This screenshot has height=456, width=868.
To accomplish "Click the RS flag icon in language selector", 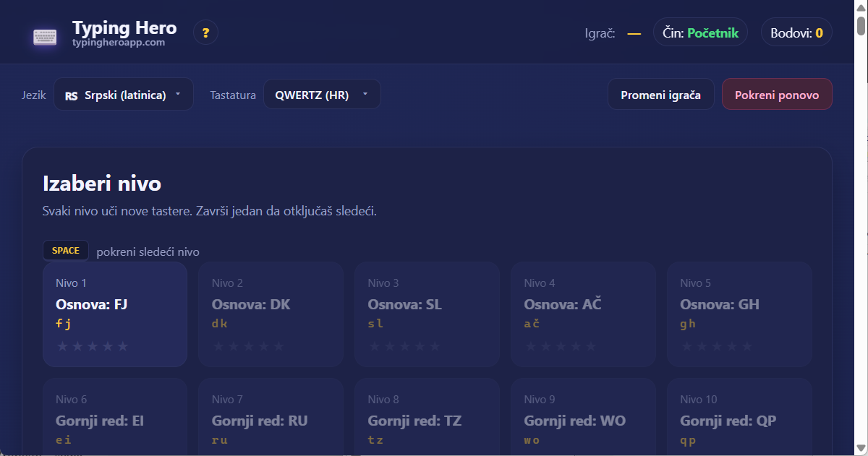I will tap(72, 95).
